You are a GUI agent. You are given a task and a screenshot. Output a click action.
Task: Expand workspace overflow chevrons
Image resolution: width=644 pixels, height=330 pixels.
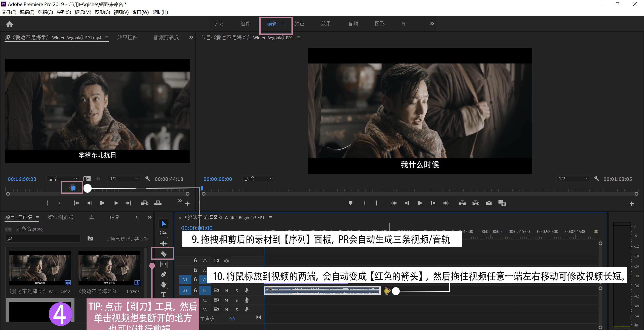click(x=432, y=23)
